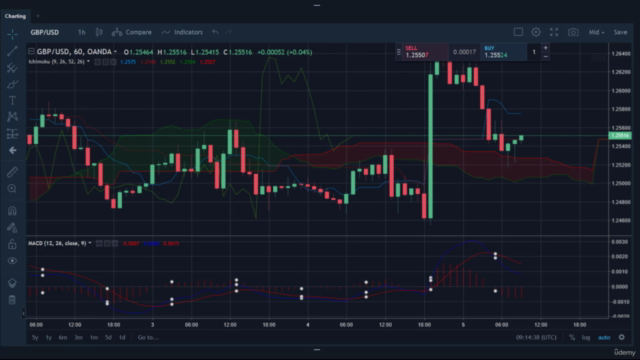Click the BUY 1.25524 button

(x=503, y=52)
